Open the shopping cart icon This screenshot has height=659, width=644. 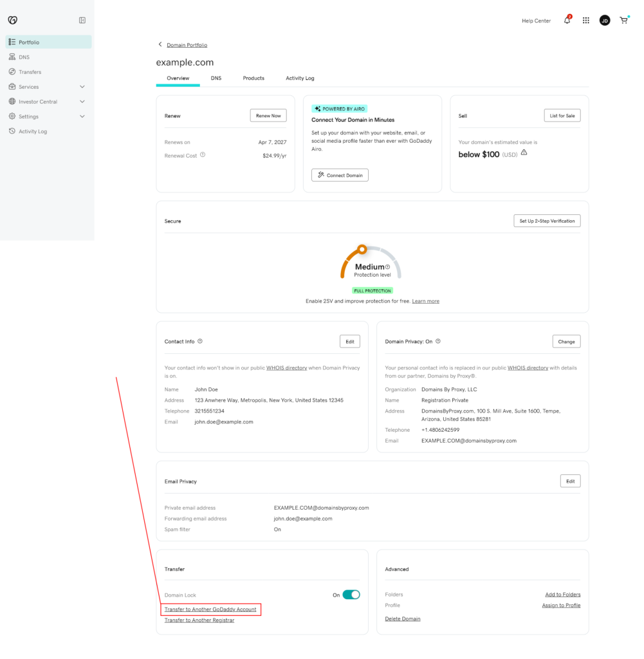tap(624, 20)
